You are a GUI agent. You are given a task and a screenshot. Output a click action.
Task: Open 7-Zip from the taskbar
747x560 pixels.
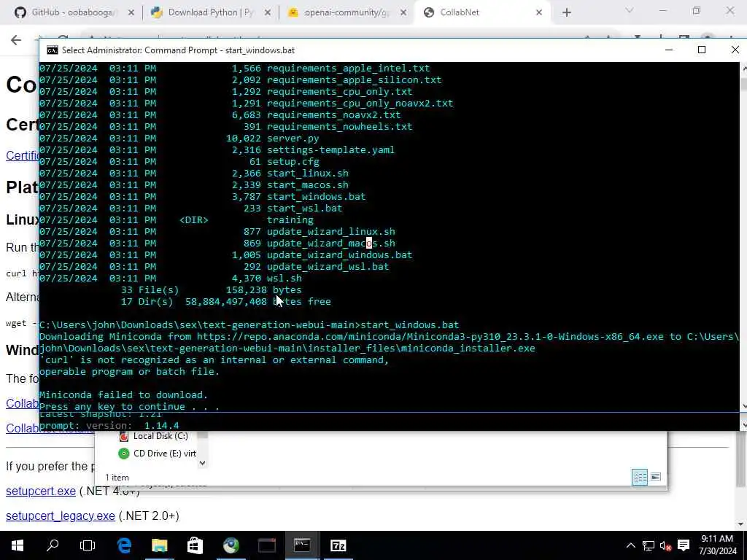click(338, 545)
